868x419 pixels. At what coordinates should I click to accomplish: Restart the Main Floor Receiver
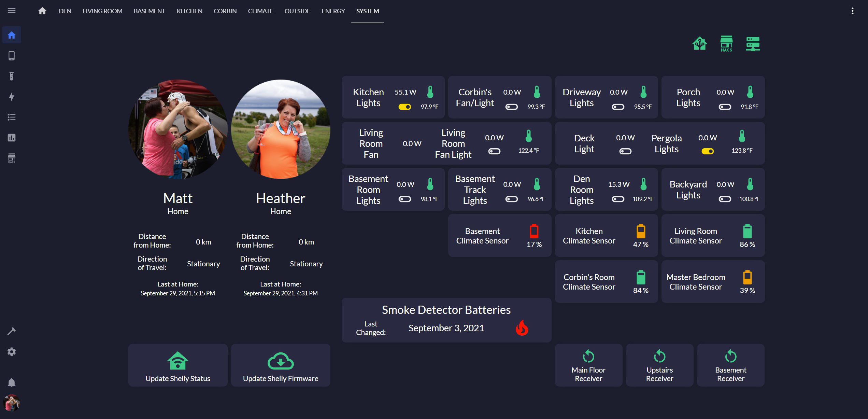pos(588,365)
